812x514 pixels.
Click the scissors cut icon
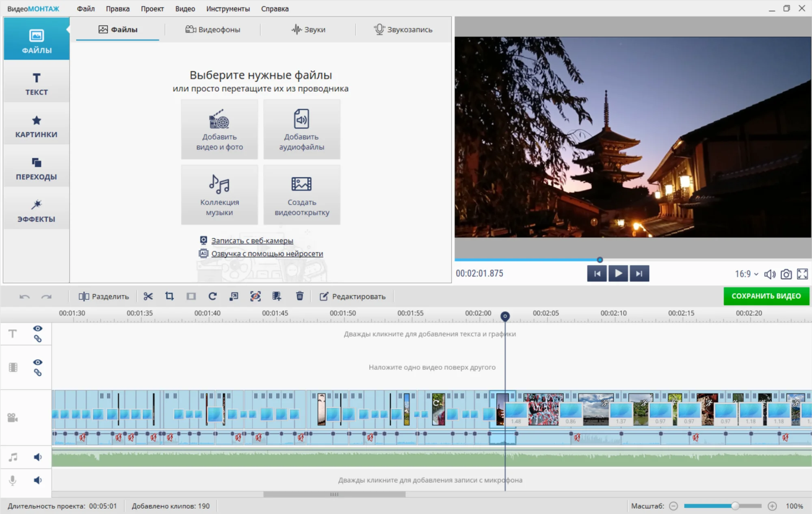click(x=148, y=296)
